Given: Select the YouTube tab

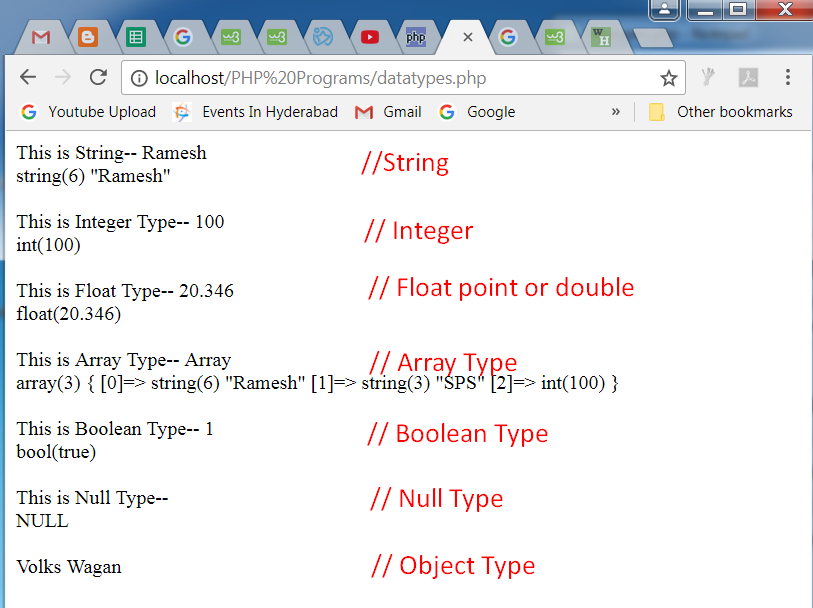Looking at the screenshot, I should coord(369,35).
